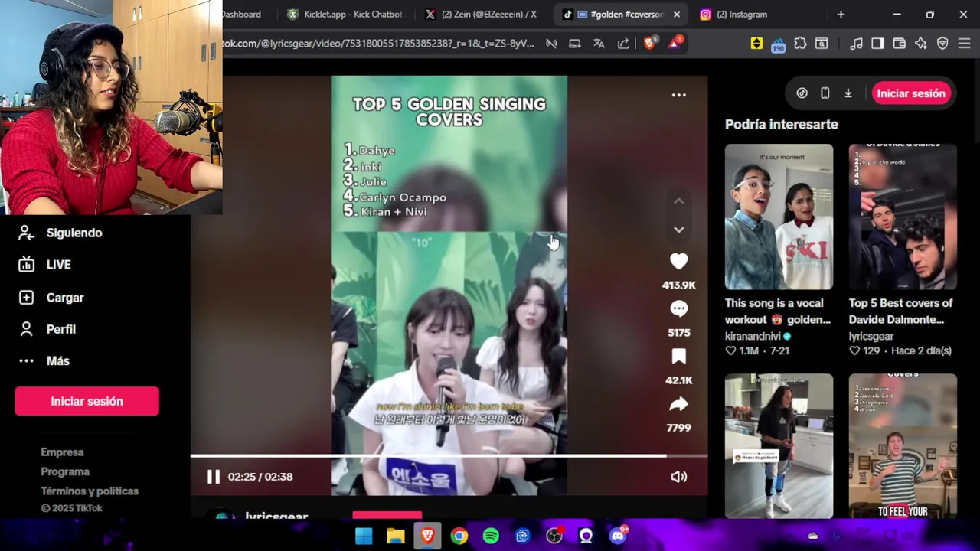Click the Términos y políticas link
This screenshot has height=551, width=980.
[x=90, y=491]
